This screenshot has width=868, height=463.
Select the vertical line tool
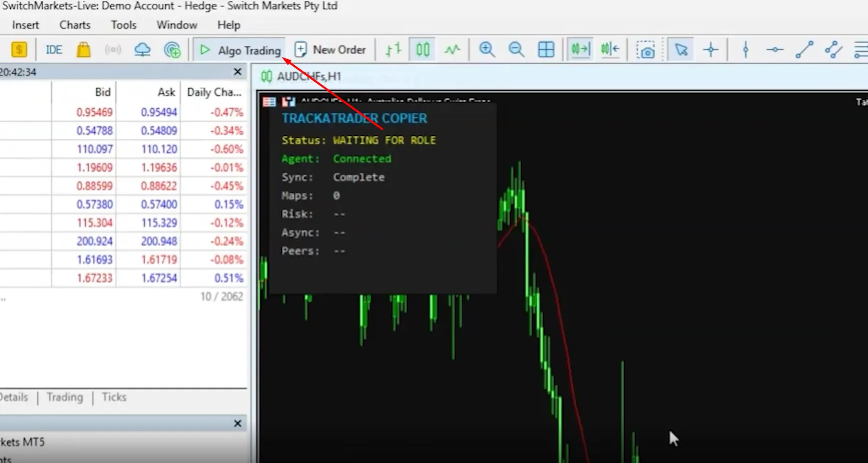[x=746, y=50]
